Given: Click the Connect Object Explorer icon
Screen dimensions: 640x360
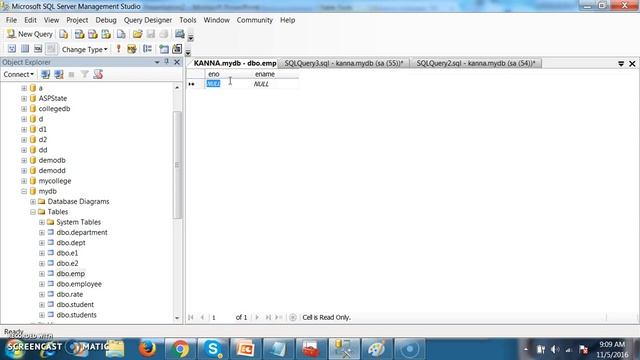Looking at the screenshot, I should (45, 74).
